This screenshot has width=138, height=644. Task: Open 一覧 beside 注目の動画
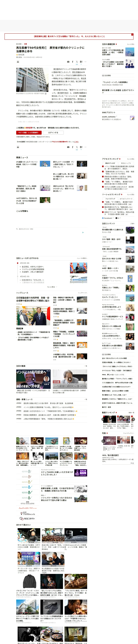pyautogui.click(x=86, y=366)
